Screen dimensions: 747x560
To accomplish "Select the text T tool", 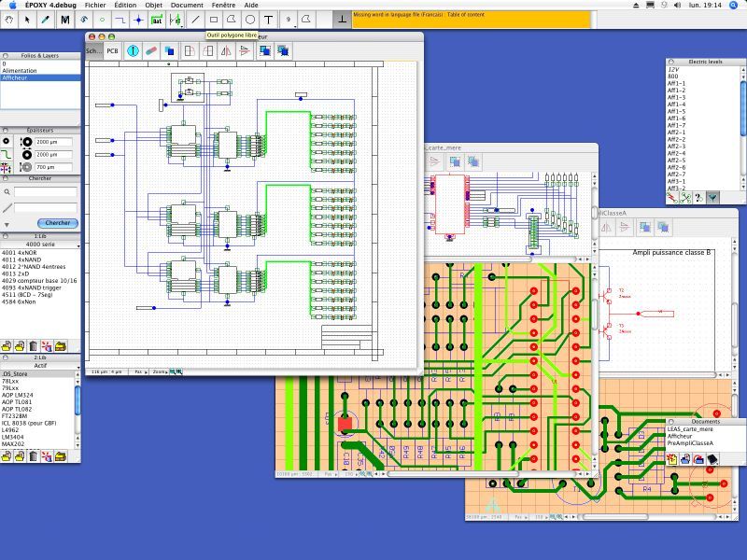I will pyautogui.click(x=268, y=20).
